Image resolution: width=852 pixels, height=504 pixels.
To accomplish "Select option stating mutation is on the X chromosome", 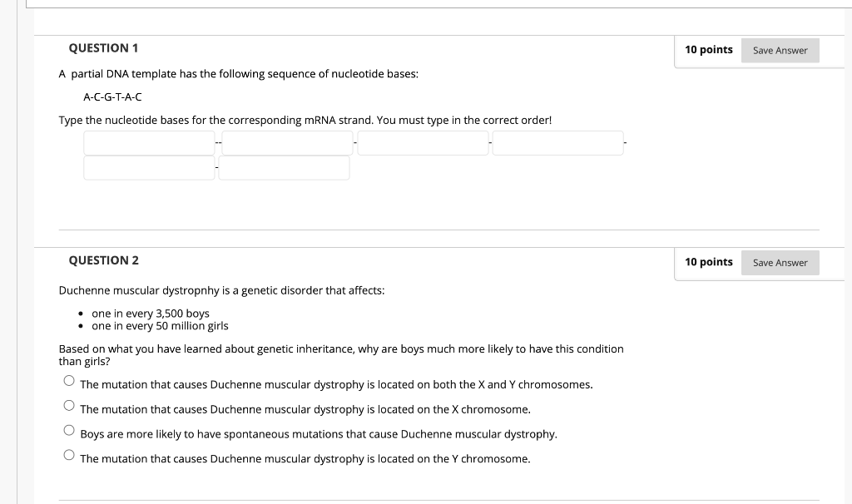I will click(69, 404).
